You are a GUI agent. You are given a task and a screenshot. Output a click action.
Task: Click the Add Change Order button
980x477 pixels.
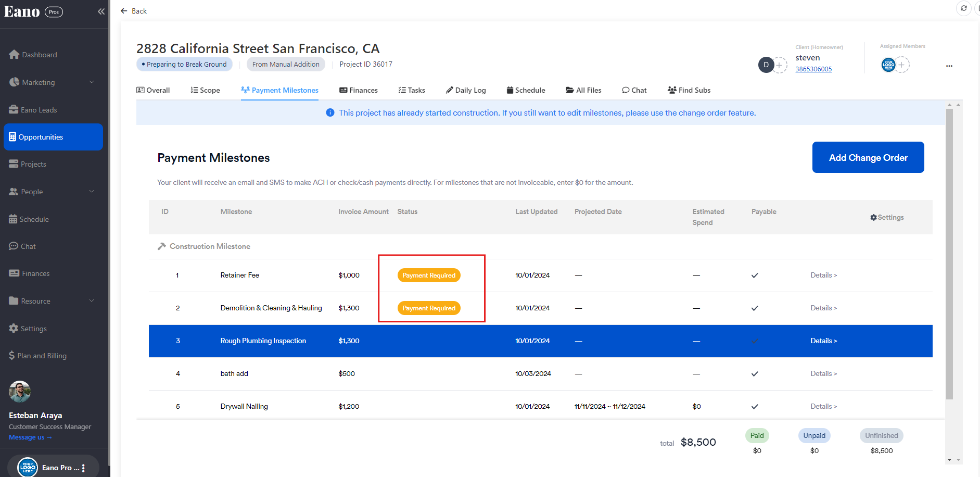point(868,157)
